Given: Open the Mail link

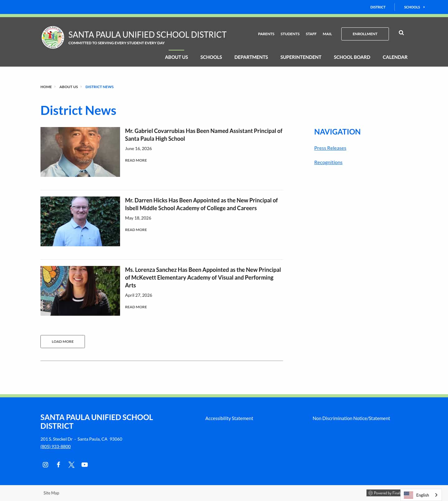Looking at the screenshot, I should 327,34.
